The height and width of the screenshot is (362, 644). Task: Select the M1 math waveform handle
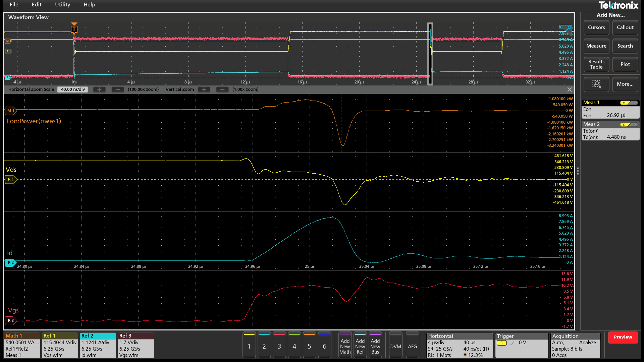[10, 110]
